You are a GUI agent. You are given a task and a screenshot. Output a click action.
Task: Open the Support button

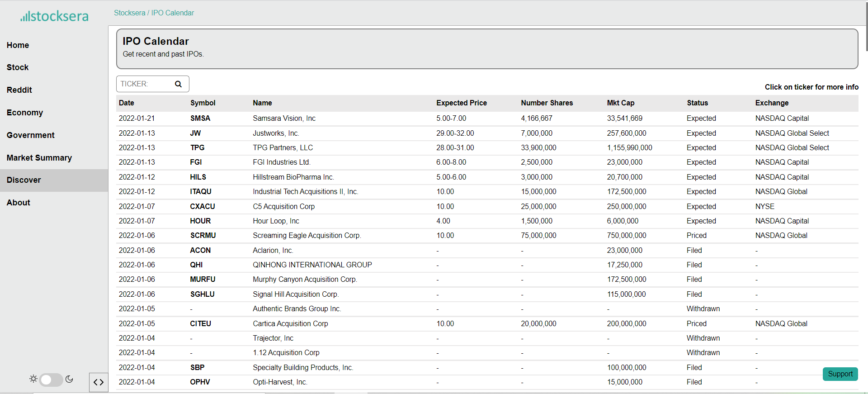click(x=840, y=374)
